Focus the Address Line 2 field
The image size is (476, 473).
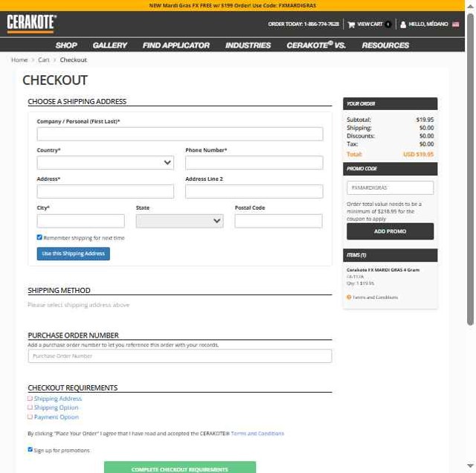point(254,192)
